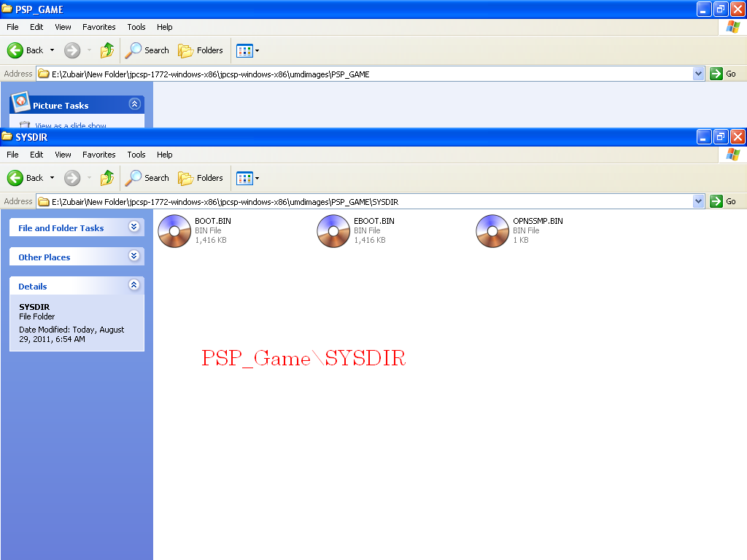Open the BOOT.BIN file in SYSDIR
Image resolution: width=747 pixels, height=560 pixels.
(x=174, y=231)
